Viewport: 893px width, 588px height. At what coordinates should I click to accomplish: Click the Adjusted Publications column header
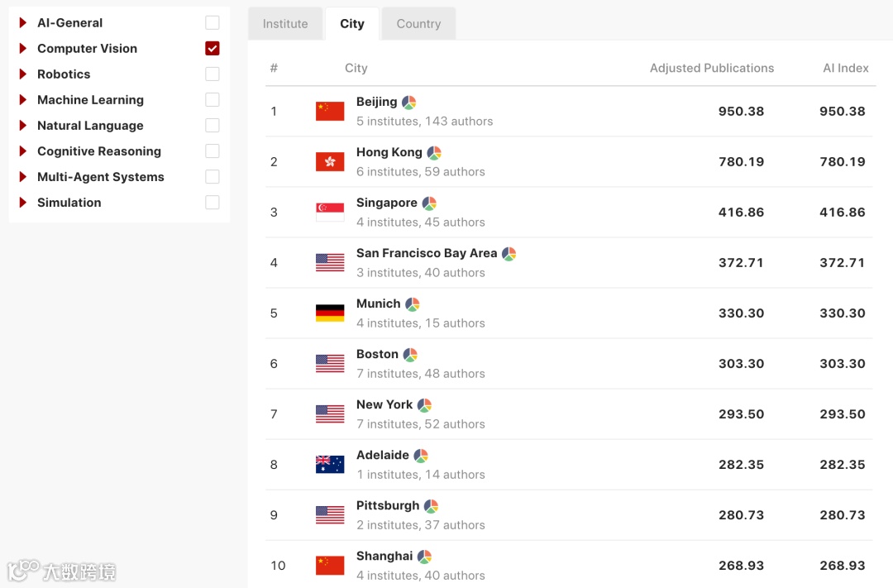(x=711, y=68)
